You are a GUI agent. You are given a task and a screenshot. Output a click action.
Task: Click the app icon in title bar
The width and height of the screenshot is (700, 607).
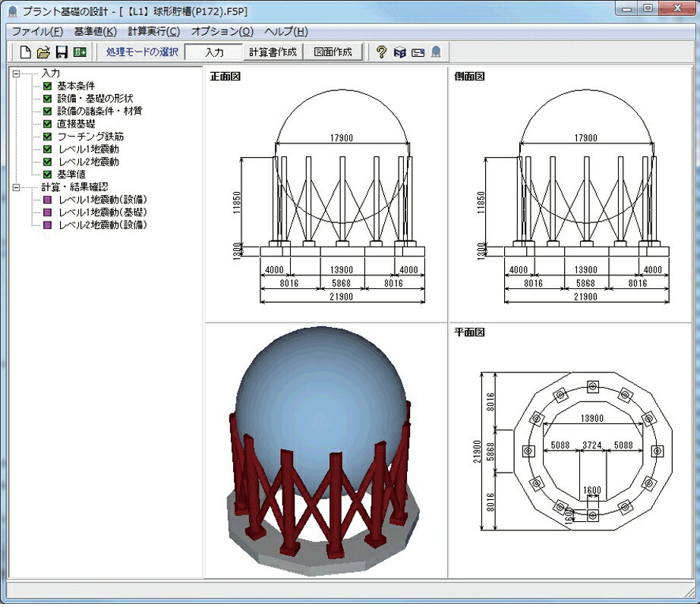click(12, 11)
